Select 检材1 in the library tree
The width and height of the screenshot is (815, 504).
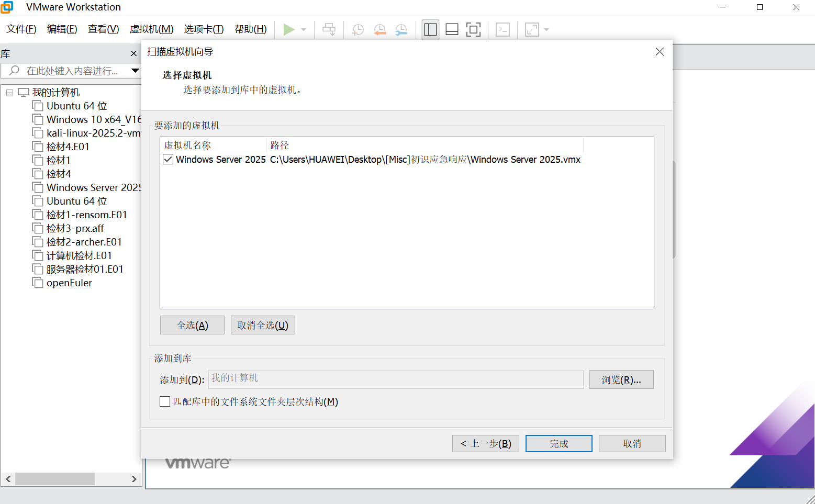coord(58,160)
